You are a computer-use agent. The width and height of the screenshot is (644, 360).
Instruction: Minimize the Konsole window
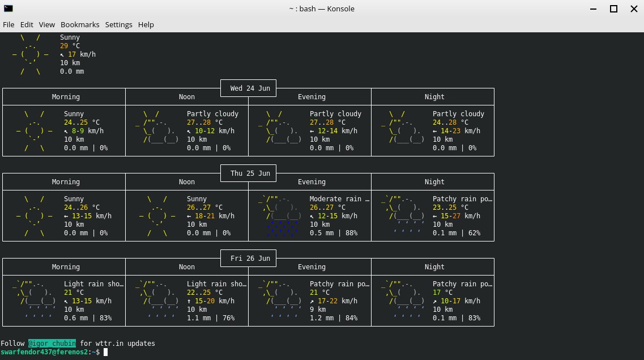[593, 9]
